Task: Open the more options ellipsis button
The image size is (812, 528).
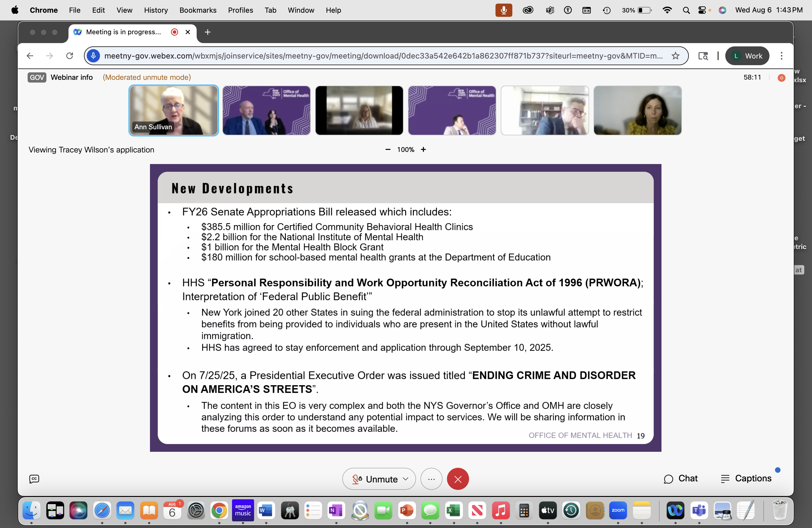Action: coord(431,479)
